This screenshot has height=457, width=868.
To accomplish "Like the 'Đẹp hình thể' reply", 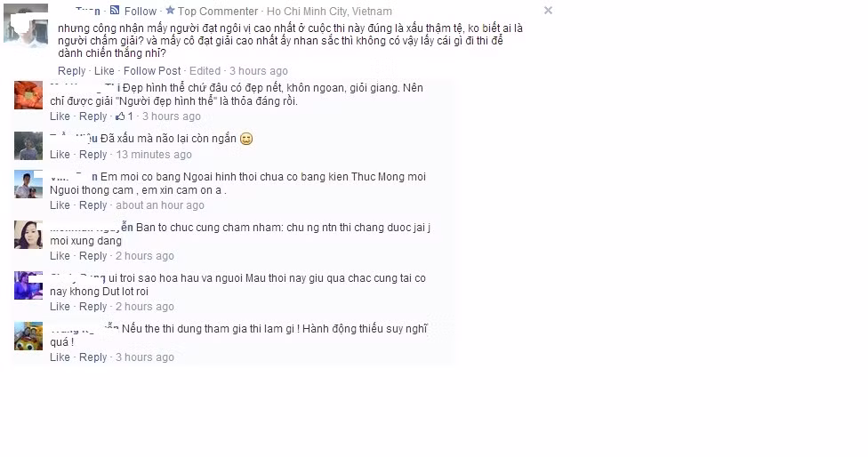I will click(x=60, y=116).
